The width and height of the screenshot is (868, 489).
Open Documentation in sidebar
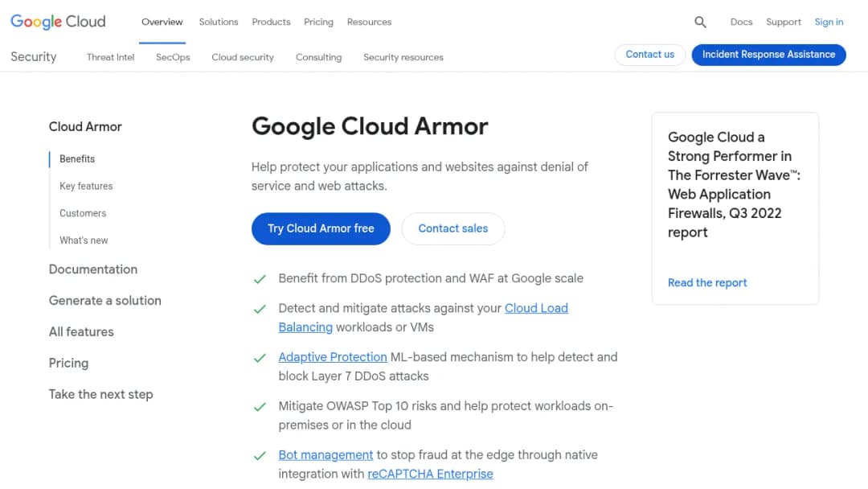point(93,269)
